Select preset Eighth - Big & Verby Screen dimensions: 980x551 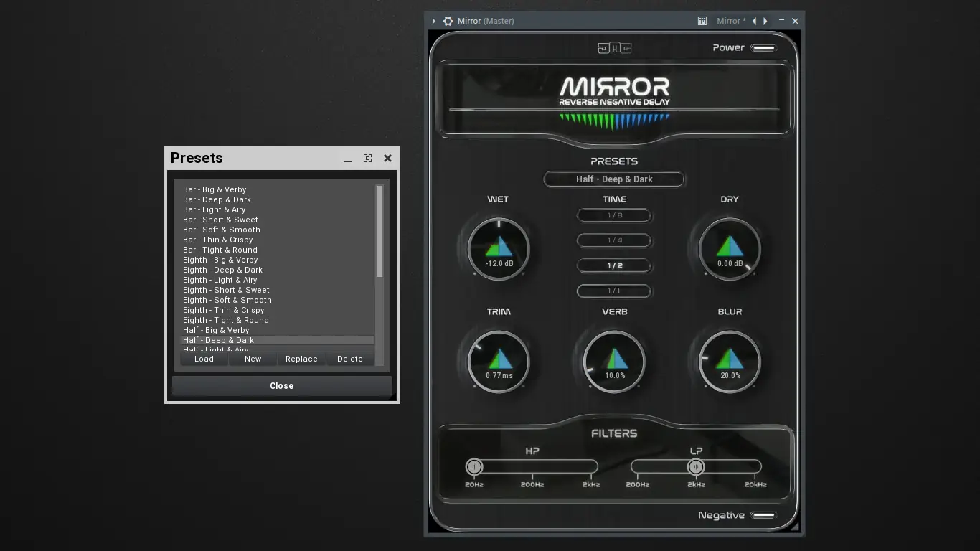[x=277, y=260]
